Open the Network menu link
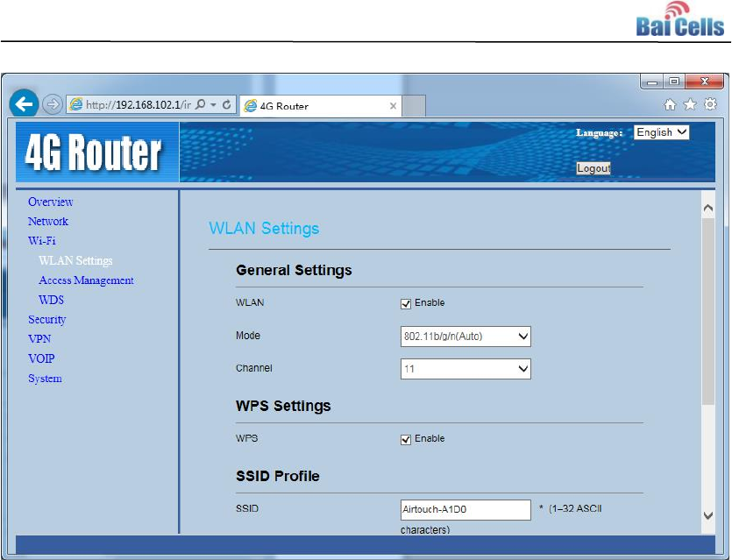 [x=48, y=221]
